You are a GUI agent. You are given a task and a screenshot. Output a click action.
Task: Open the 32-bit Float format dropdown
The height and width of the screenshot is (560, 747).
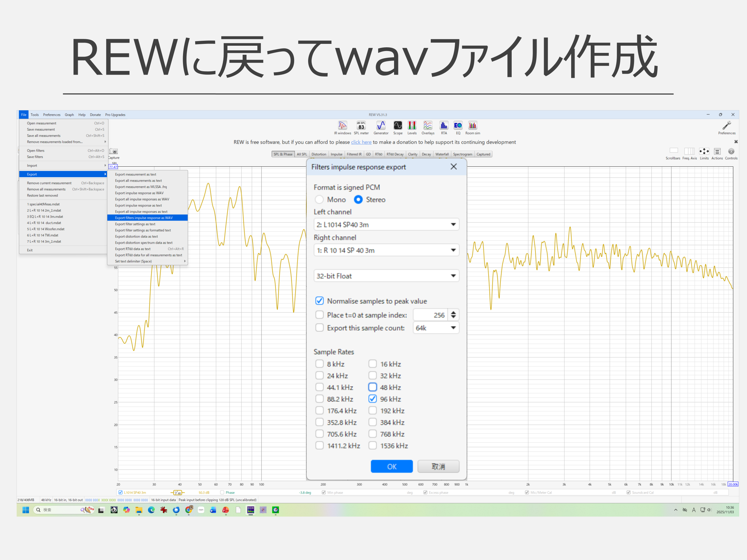453,276
